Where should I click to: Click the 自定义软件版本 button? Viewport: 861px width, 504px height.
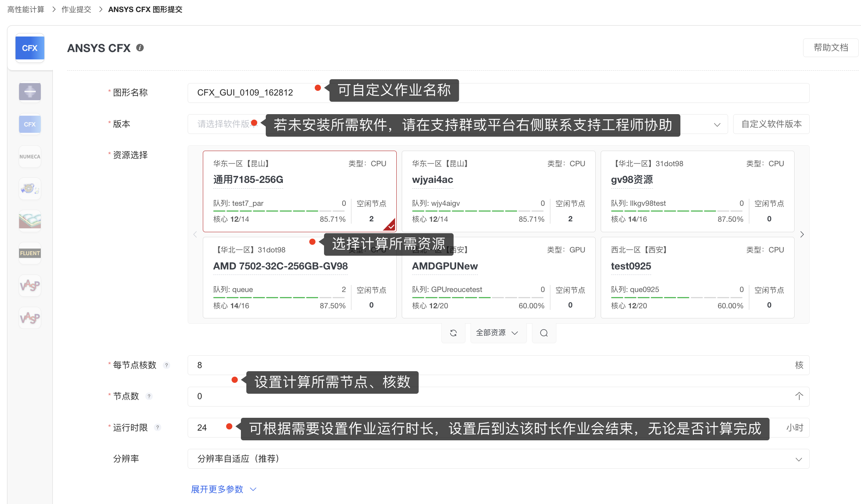point(771,124)
